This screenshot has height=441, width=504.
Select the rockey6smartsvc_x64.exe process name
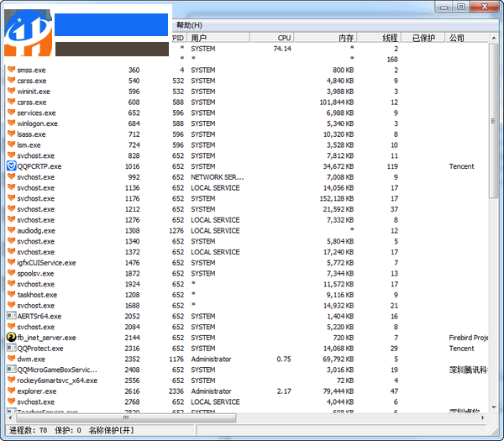(x=57, y=381)
